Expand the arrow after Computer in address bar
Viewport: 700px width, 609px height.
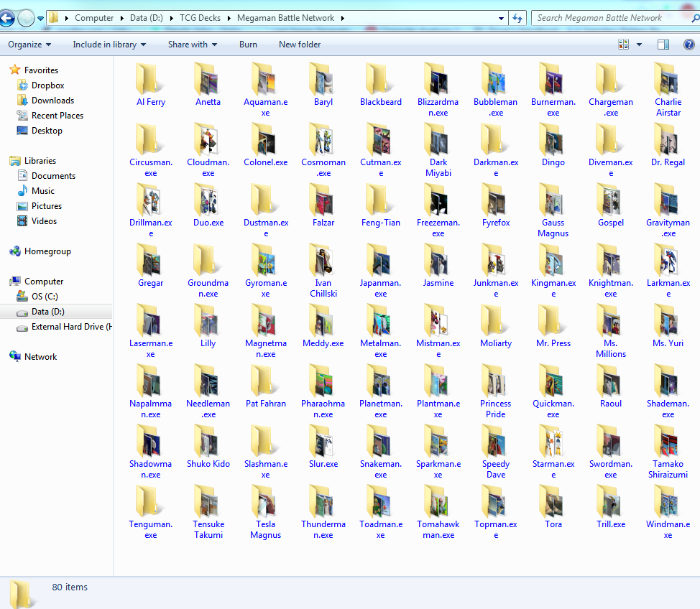(x=122, y=18)
